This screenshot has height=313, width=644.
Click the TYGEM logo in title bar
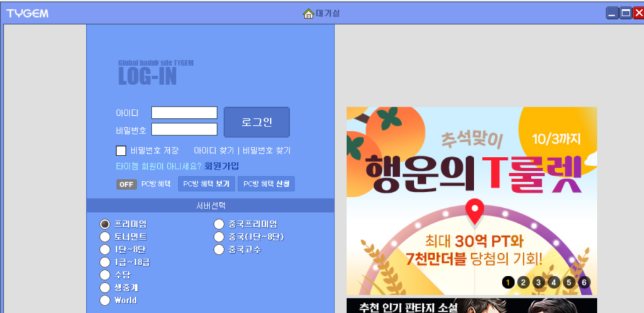click(x=27, y=14)
